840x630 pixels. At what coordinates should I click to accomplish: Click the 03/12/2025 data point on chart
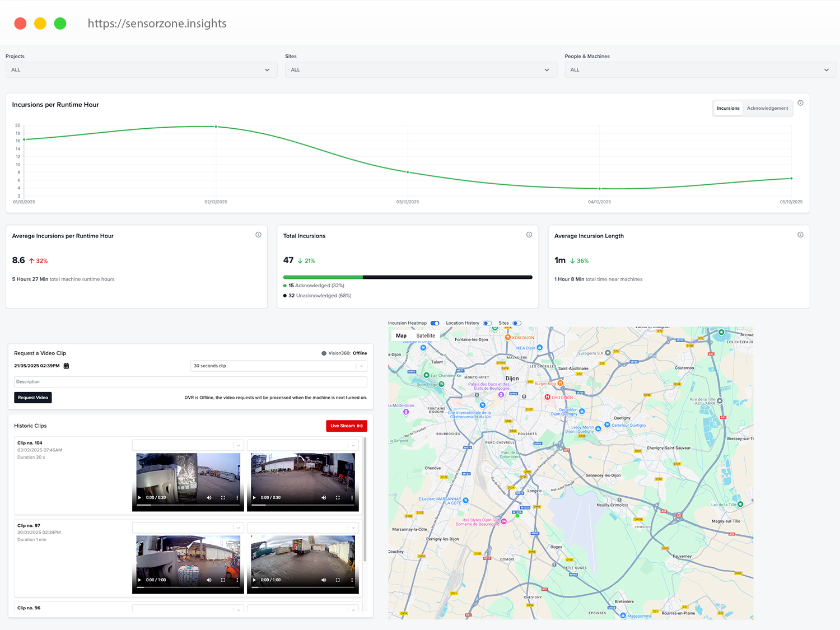tap(408, 172)
